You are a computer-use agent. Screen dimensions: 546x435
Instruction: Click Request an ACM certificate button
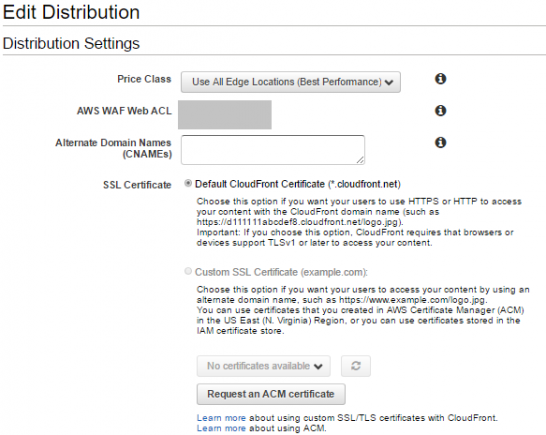271,394
